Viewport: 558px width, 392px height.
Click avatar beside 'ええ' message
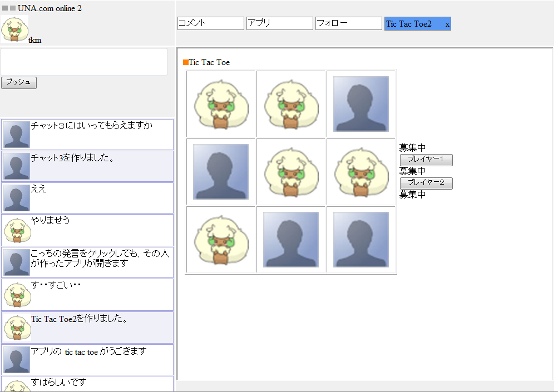coord(16,198)
